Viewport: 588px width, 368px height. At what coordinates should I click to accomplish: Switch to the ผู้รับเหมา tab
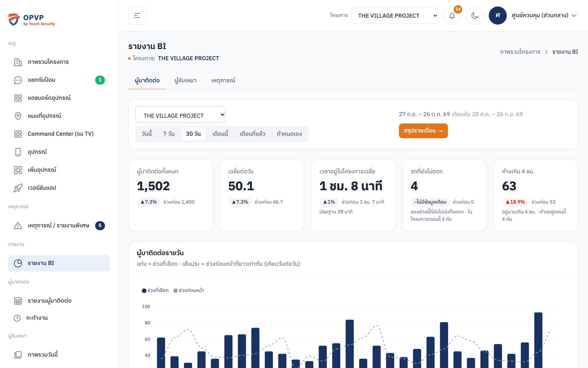tap(185, 80)
